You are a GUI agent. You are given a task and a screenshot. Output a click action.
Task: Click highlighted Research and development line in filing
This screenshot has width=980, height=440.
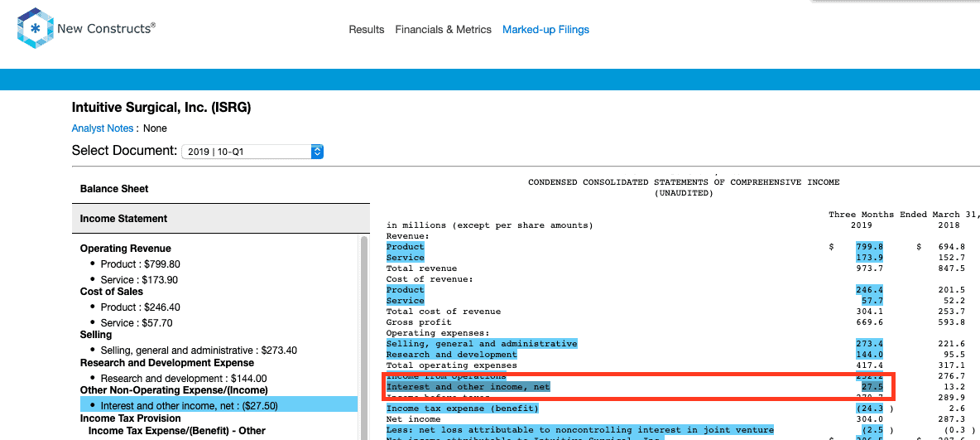[452, 355]
